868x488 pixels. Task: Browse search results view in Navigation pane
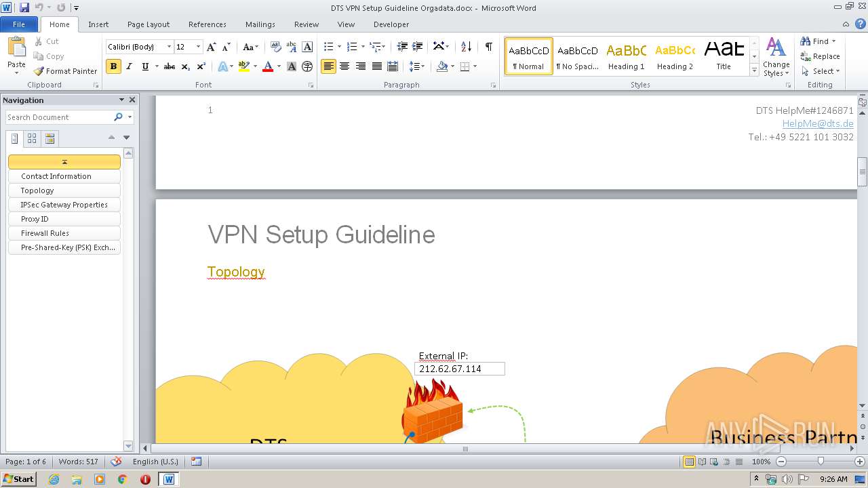[x=50, y=139]
